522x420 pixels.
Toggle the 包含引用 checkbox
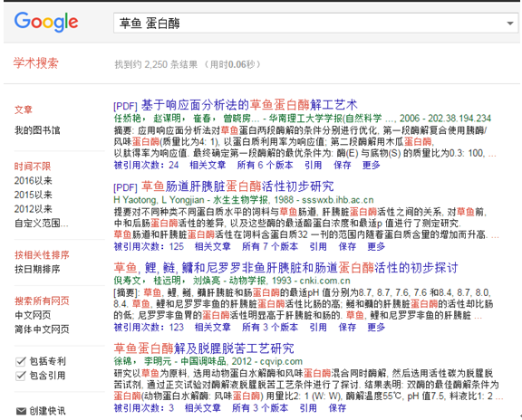pos(21,376)
